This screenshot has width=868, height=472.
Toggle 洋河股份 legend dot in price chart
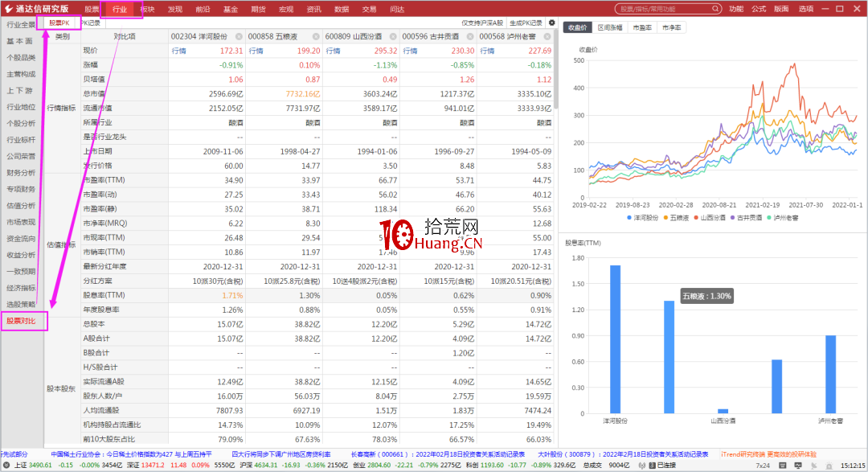click(x=629, y=218)
